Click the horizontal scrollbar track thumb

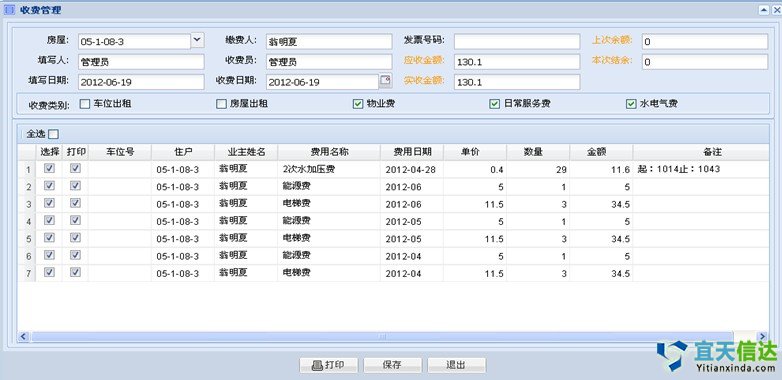click(x=383, y=337)
